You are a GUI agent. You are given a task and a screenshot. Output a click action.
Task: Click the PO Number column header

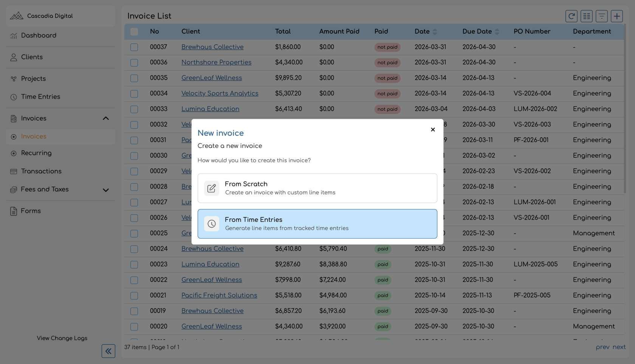(532, 31)
